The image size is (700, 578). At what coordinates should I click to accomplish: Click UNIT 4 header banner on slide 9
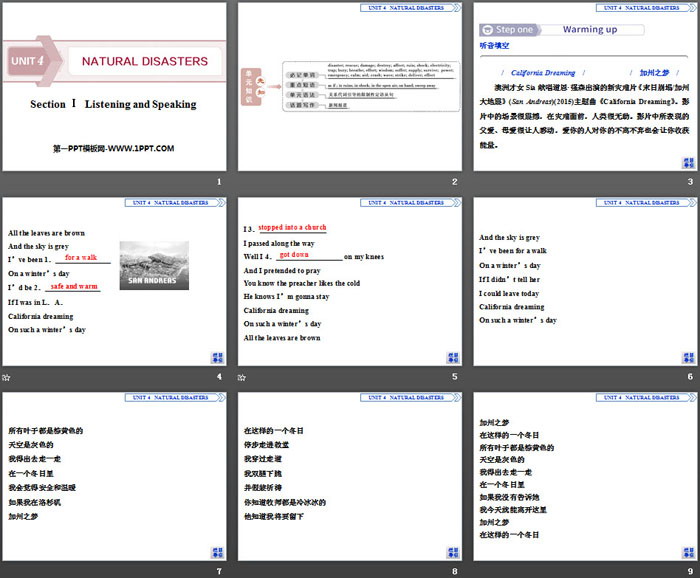pos(646,397)
